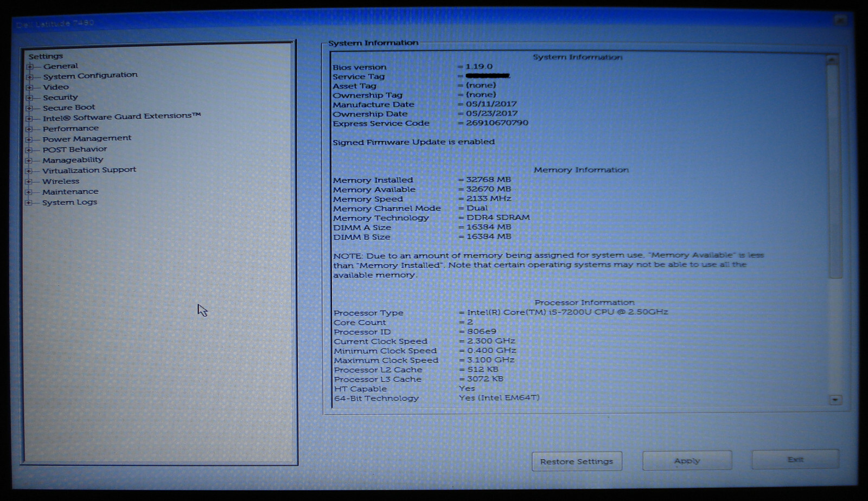Click the DIMM B Size label

pos(362,237)
